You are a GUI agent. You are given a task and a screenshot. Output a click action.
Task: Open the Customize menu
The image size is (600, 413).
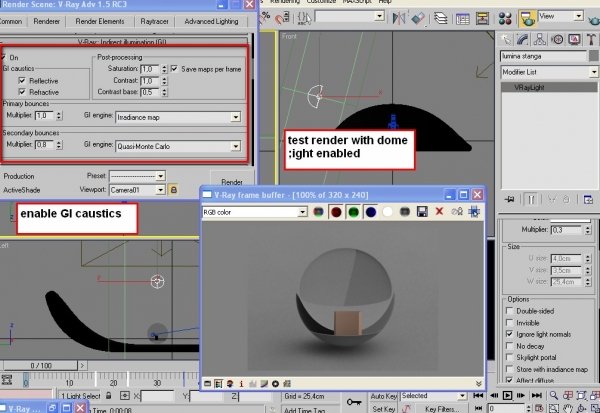[x=321, y=2]
